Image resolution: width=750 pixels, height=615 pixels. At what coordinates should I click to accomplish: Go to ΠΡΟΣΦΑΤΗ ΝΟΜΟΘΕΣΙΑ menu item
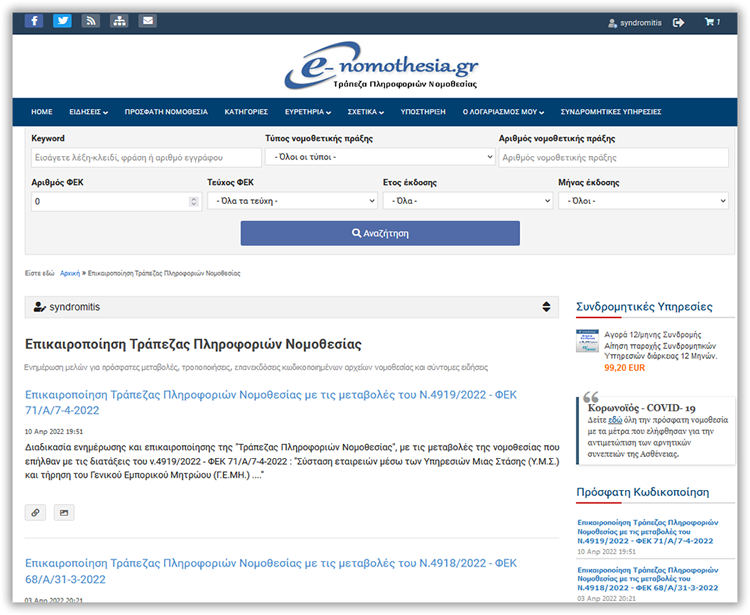[x=166, y=112]
